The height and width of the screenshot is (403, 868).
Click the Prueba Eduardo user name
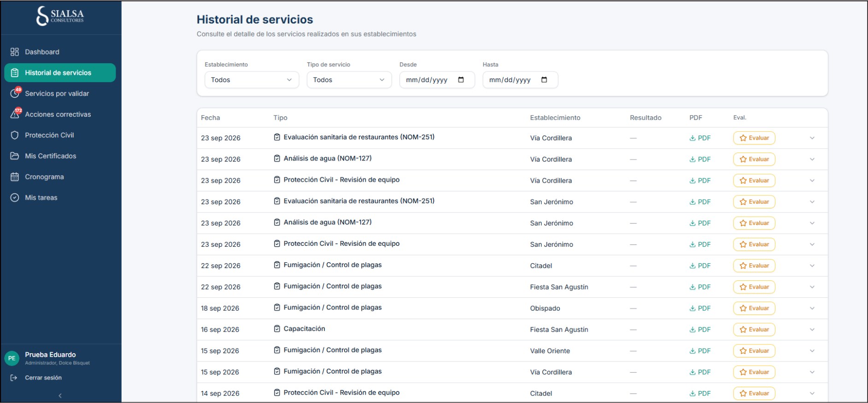click(x=50, y=355)
